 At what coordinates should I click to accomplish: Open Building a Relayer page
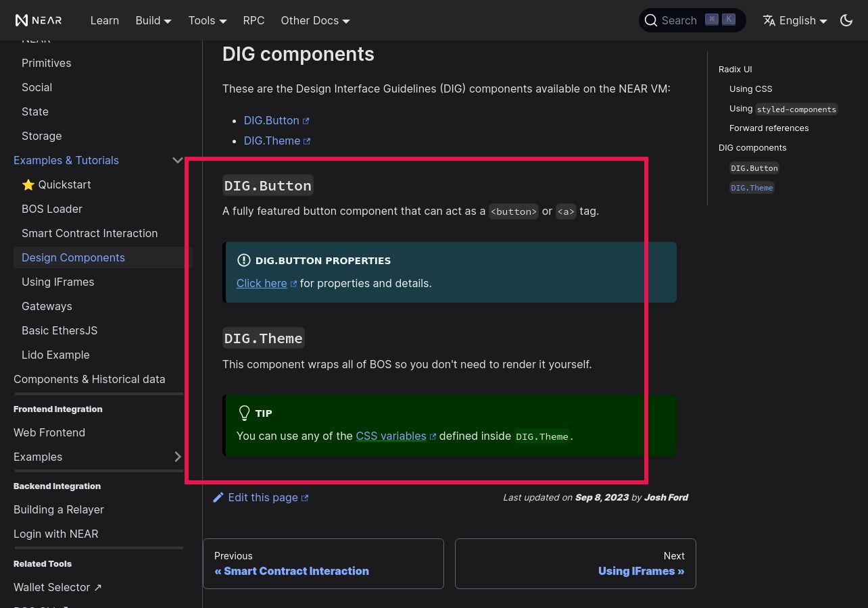(59, 509)
